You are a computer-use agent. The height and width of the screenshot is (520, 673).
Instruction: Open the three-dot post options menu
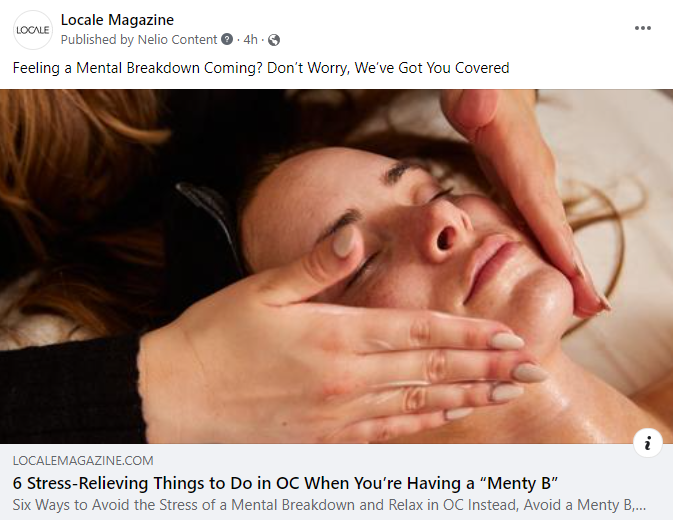pos(643,28)
